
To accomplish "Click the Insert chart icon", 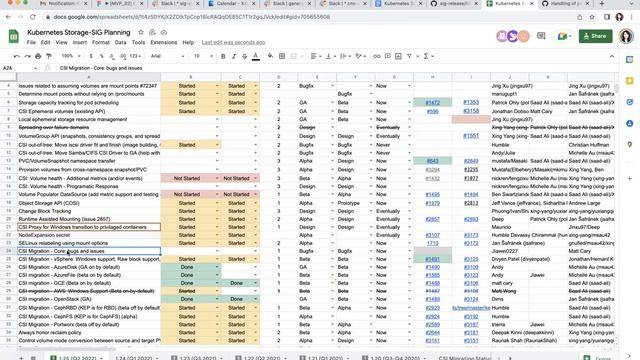I will 398,56.
